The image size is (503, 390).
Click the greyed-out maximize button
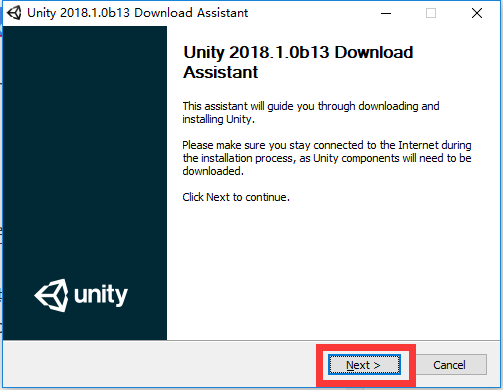coord(431,13)
